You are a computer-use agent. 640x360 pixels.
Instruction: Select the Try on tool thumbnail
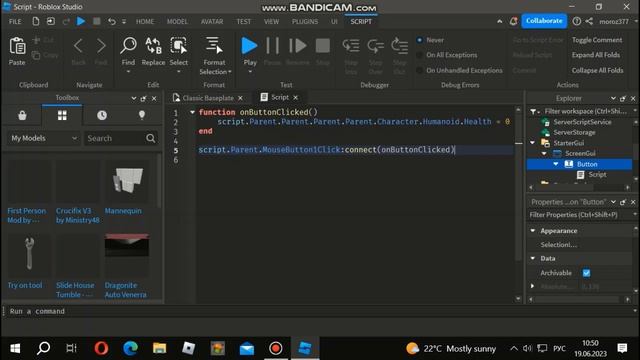coord(29,255)
